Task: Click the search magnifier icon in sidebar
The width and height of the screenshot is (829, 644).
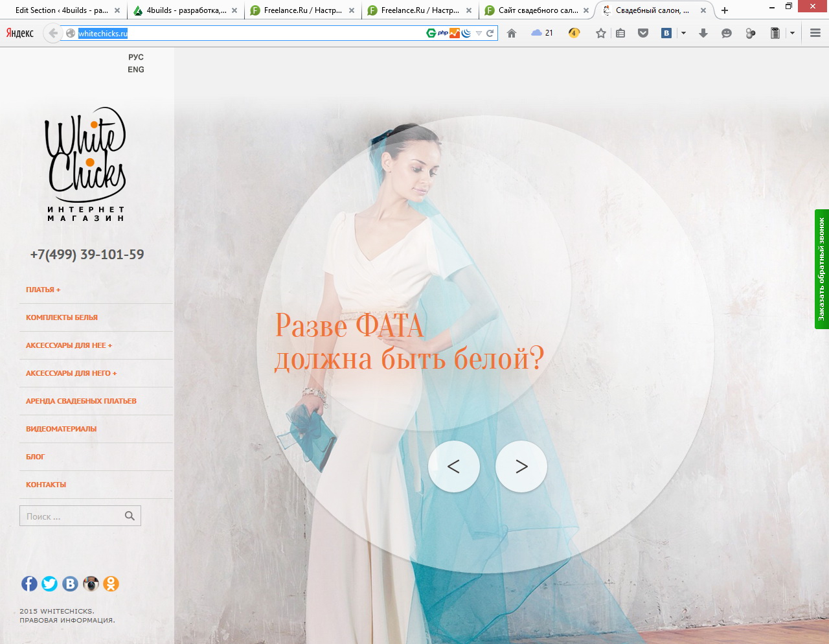Action: coord(130,516)
